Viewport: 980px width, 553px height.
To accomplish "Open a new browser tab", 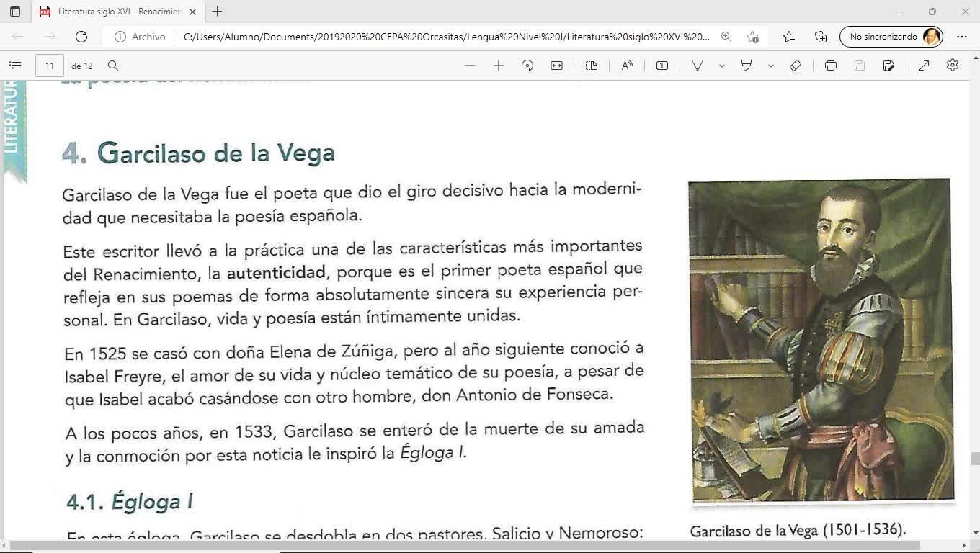I will pos(217,12).
